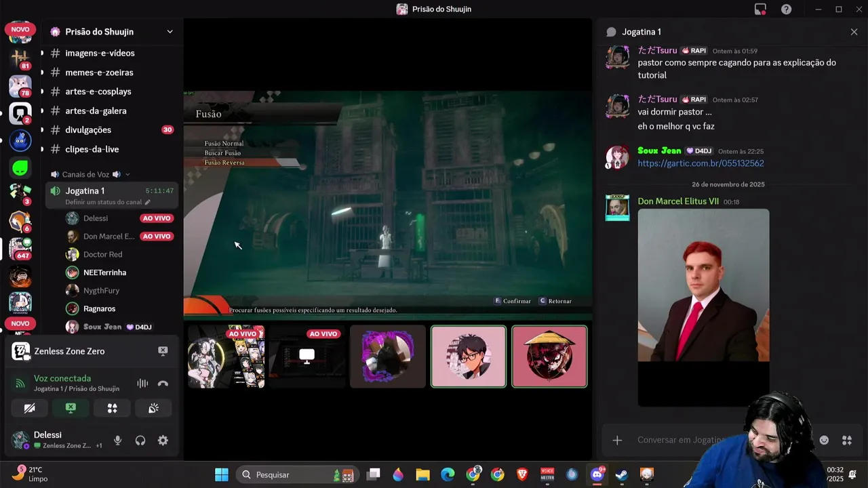This screenshot has width=868, height=488.
Task: Click chat input Conversar em Jogatina
Action: click(x=682, y=440)
